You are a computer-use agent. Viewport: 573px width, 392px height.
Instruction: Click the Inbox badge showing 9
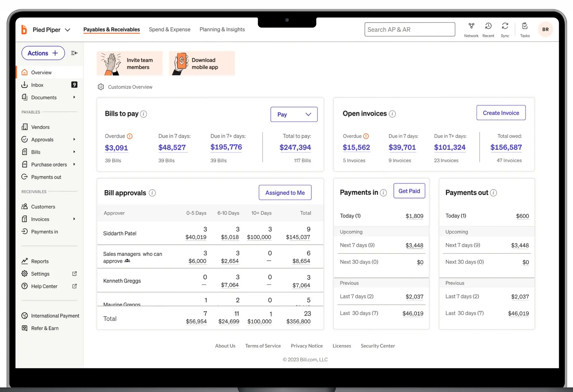74,85
